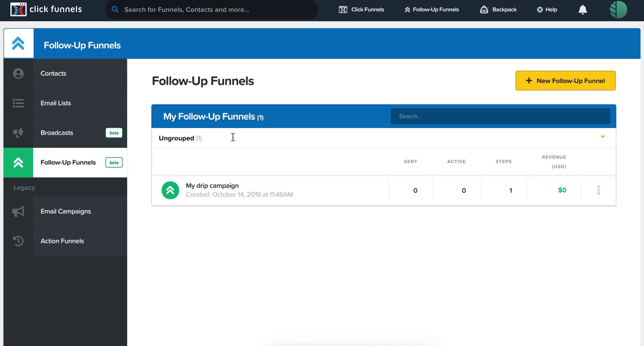Go to Action Funnels in sidebar
644x346 pixels.
65,241
